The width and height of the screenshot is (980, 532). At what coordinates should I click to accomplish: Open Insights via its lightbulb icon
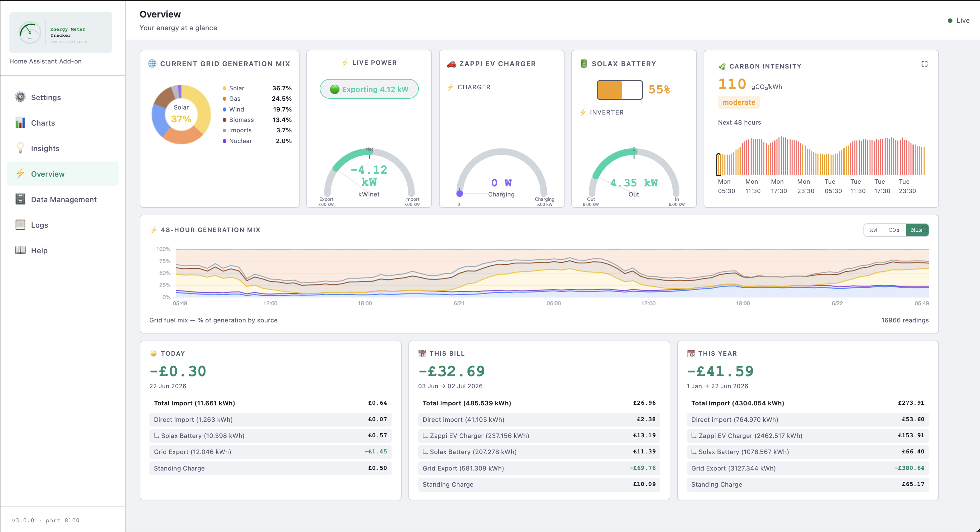(x=20, y=148)
